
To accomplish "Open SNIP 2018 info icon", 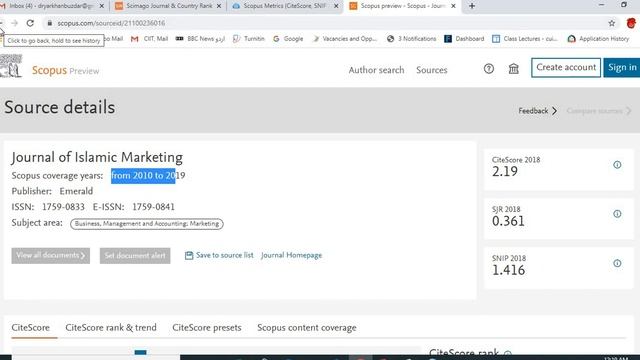I will (x=617, y=263).
